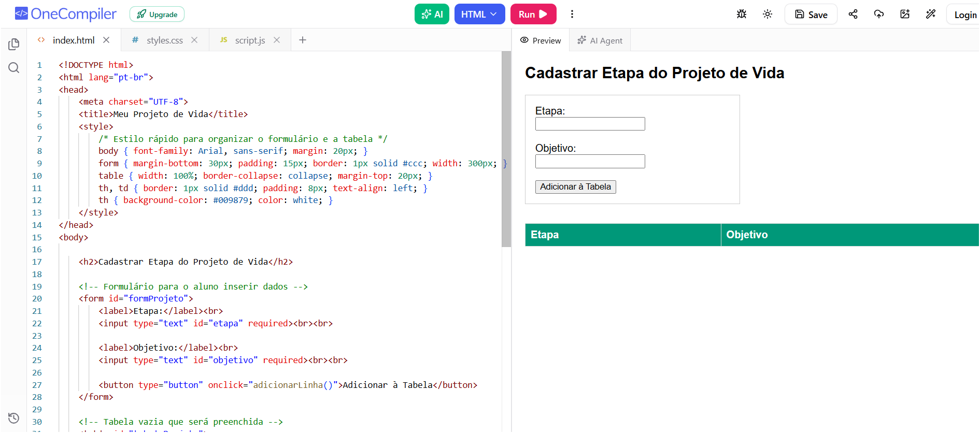Viewport: 980px width, 433px height.
Task: Open the history sidebar icon
Action: click(x=14, y=418)
